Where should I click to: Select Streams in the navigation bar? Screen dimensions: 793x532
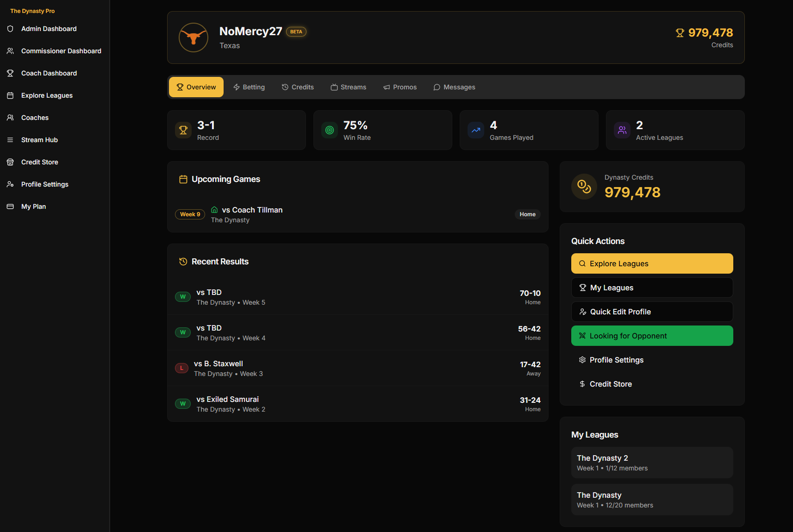point(348,87)
